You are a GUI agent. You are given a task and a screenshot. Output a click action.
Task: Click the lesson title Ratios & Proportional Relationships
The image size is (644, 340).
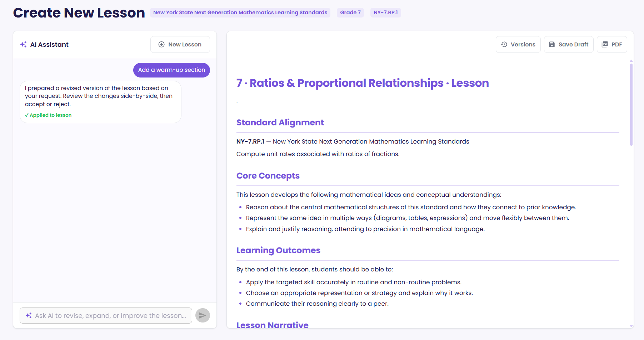coord(363,83)
